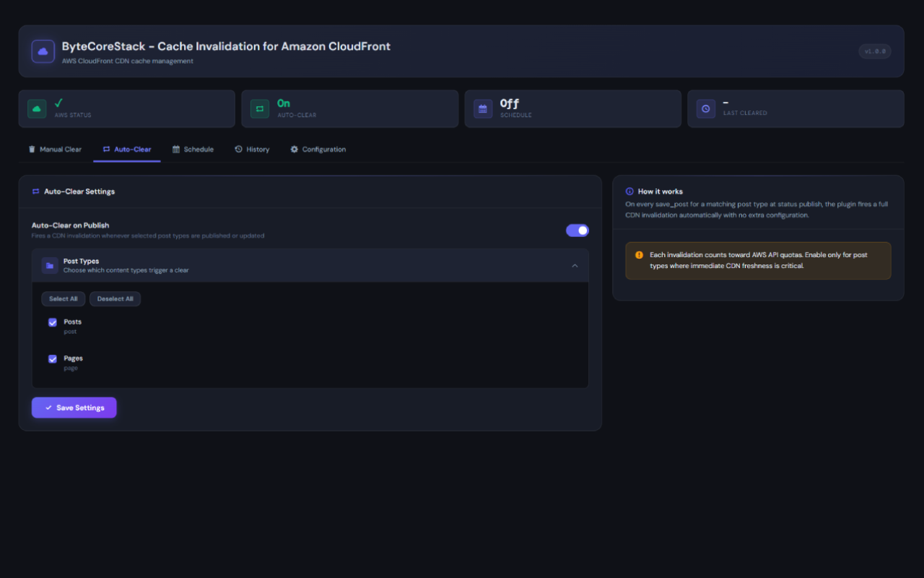Image resolution: width=924 pixels, height=578 pixels.
Task: Click the green AWS status checkmark
Action: click(58, 103)
